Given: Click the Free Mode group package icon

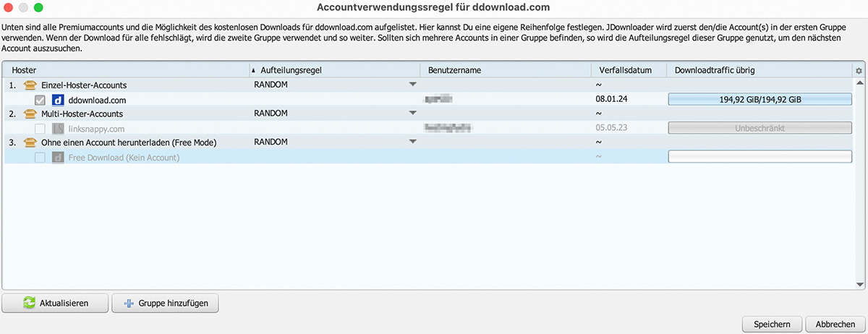Looking at the screenshot, I should (x=30, y=142).
